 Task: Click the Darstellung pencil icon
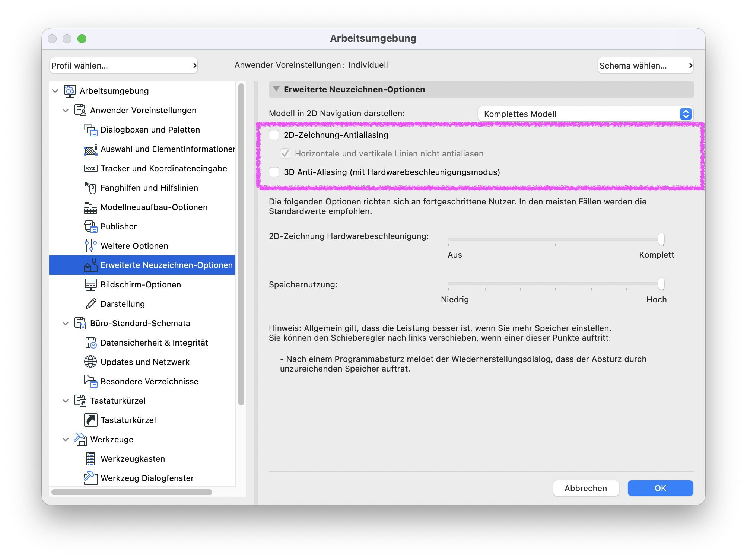point(90,304)
